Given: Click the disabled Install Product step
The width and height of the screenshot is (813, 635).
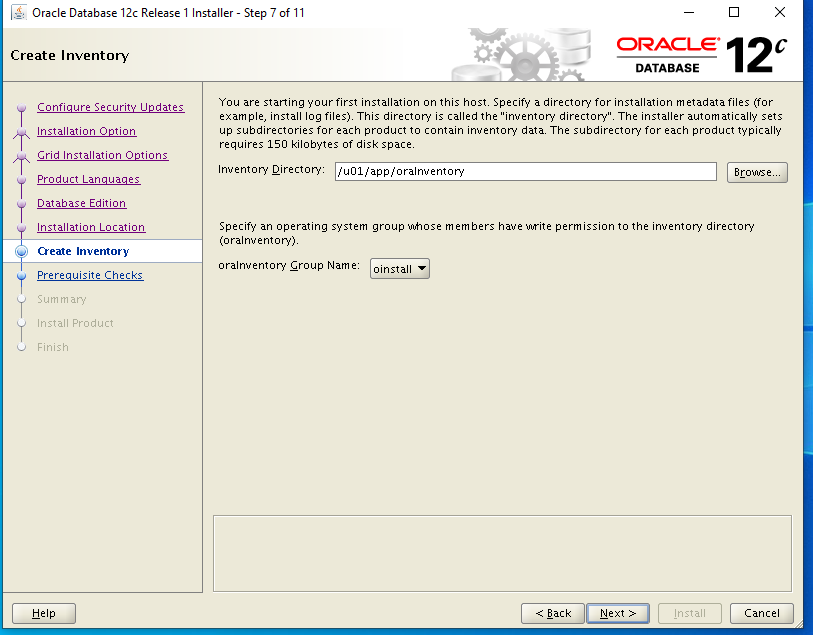Looking at the screenshot, I should click(x=75, y=323).
